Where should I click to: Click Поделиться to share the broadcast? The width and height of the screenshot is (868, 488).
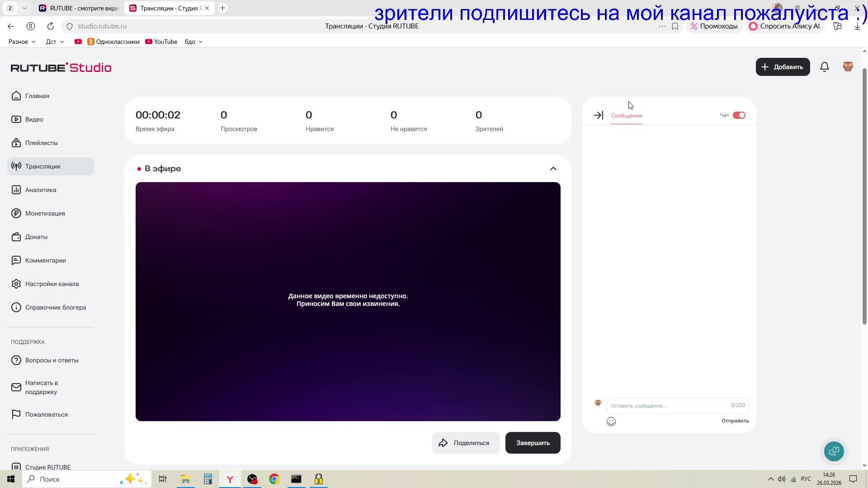pos(466,443)
